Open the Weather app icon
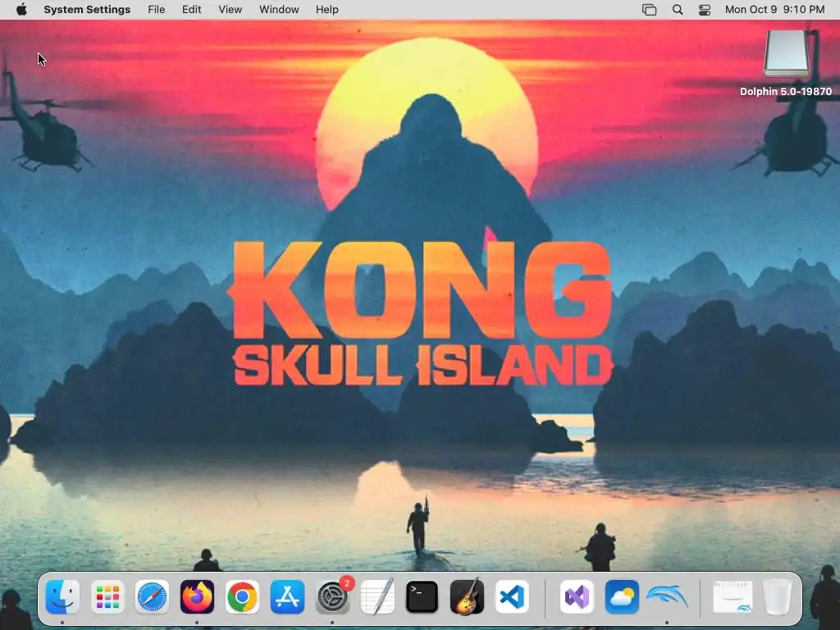This screenshot has height=630, width=840. pos(622,596)
